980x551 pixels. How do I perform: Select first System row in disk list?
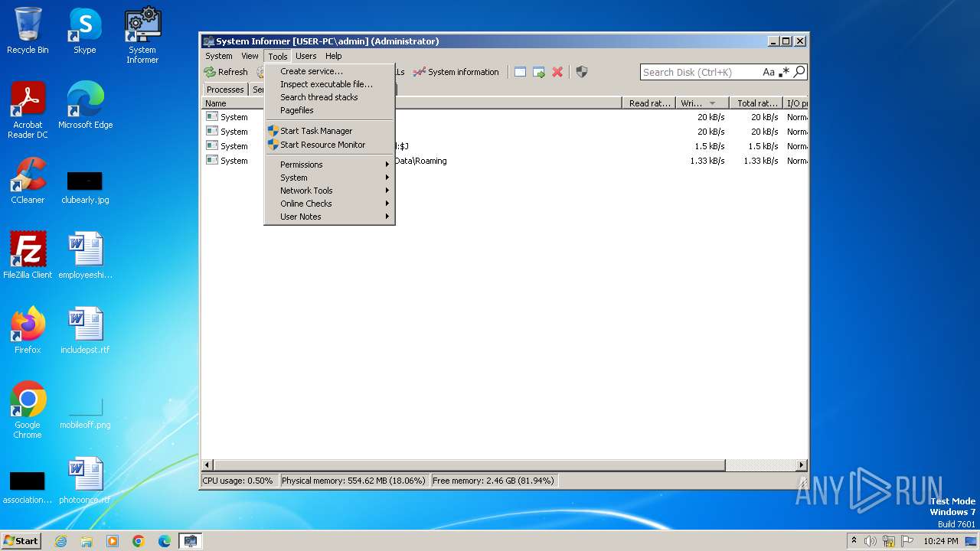tap(505, 117)
